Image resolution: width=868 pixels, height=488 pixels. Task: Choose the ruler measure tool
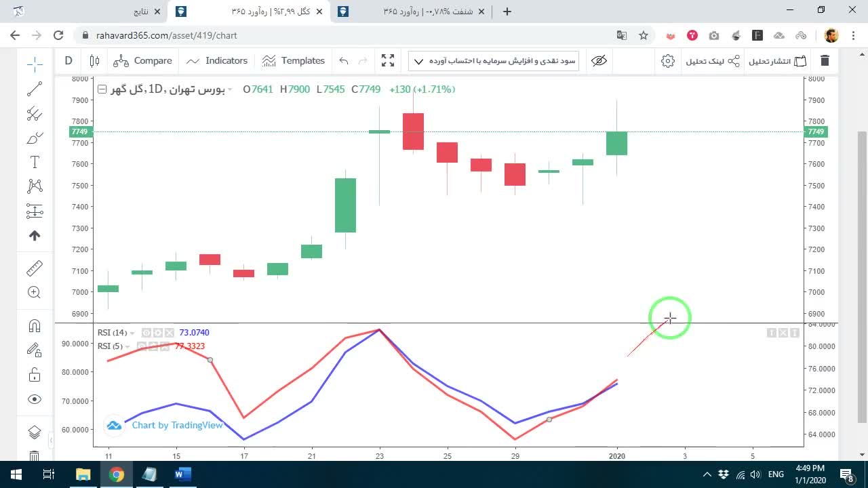35,269
